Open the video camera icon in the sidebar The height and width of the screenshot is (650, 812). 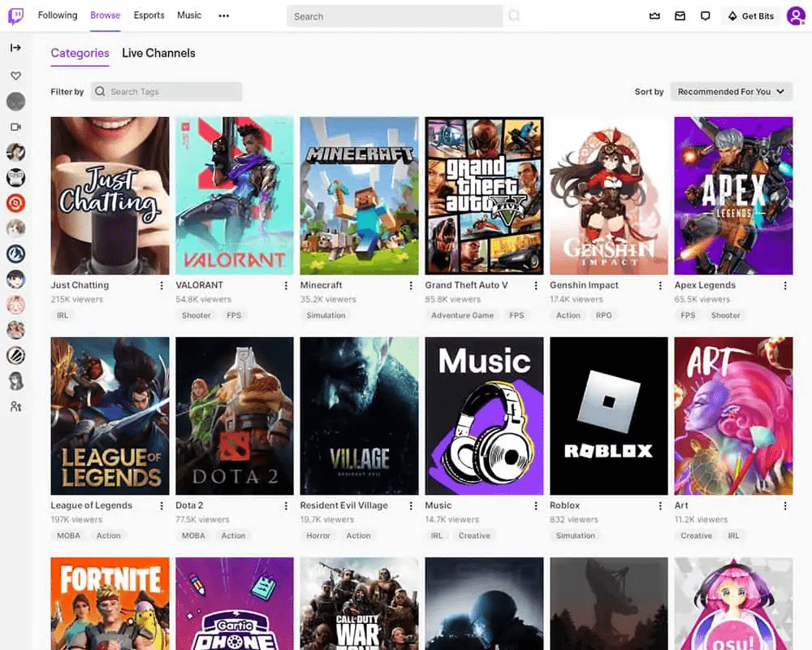pos(15,126)
